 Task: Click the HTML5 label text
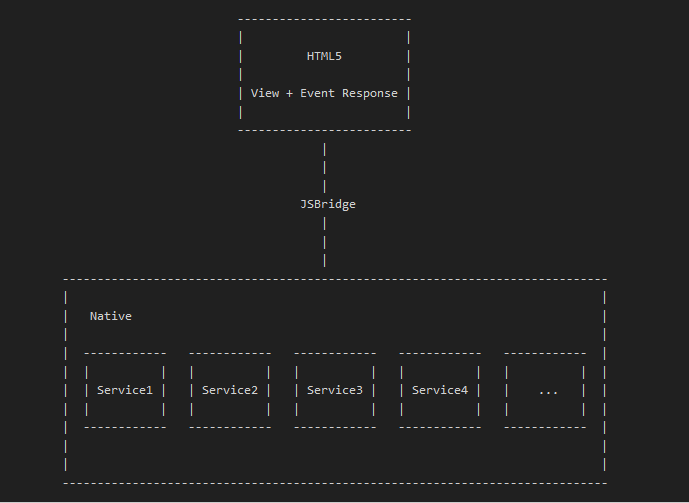324,56
